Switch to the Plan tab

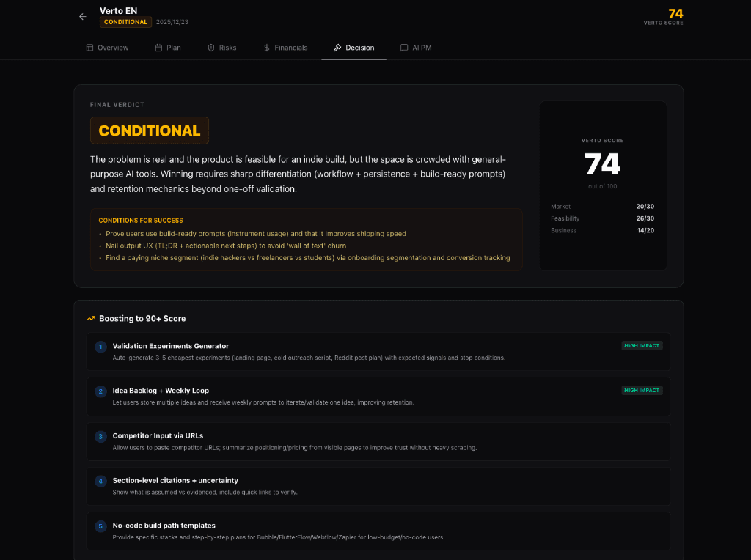168,48
